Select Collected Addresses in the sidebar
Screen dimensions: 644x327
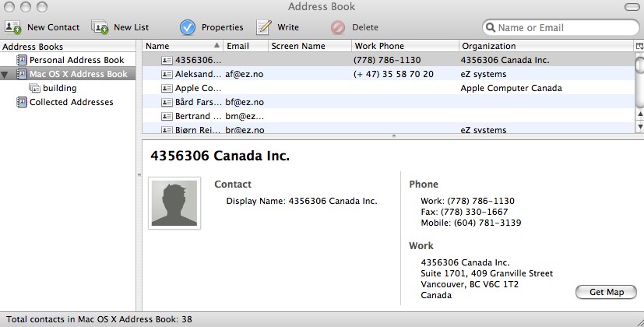coord(71,103)
